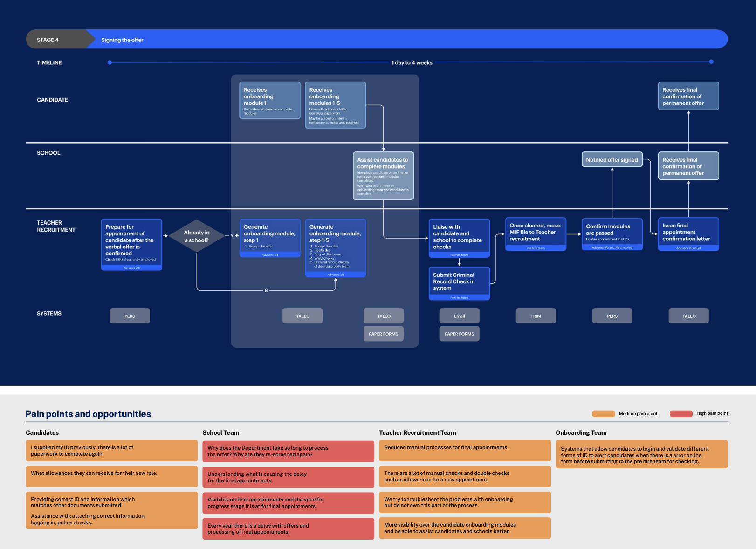Select the TRIM system chip
The image size is (756, 549).
(536, 316)
